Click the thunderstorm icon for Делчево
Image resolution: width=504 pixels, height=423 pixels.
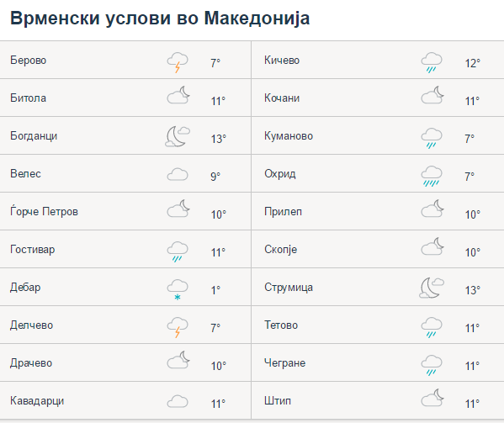(178, 328)
